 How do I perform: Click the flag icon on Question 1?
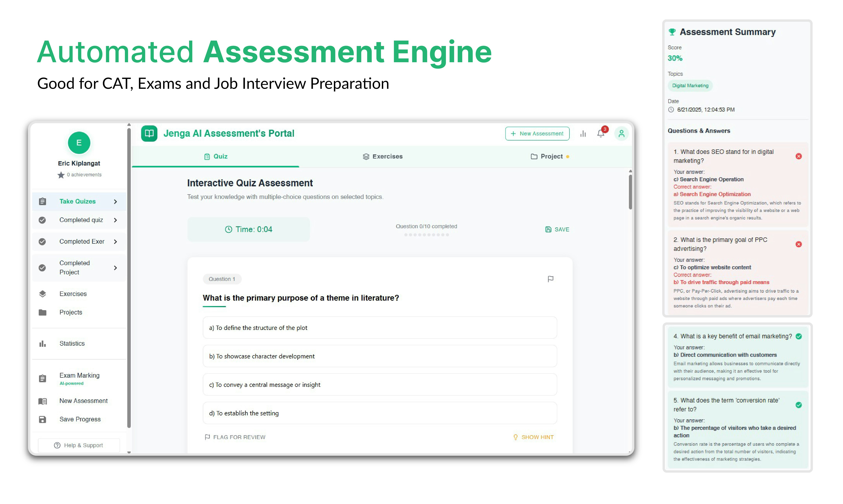pos(551,279)
